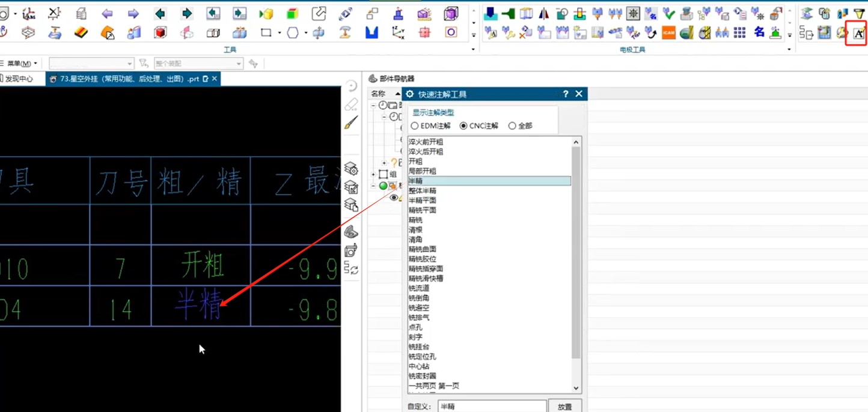Open the 整个装配 selection scope dropdown

click(x=198, y=63)
